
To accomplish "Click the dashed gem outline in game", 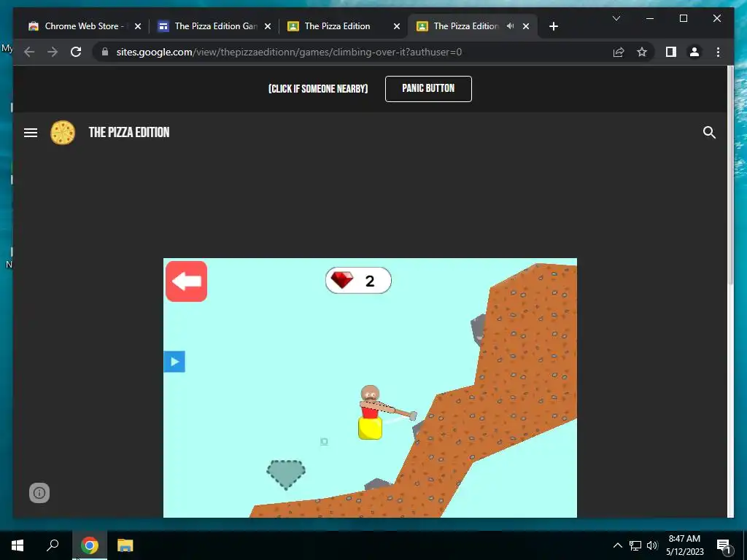I will point(286,474).
